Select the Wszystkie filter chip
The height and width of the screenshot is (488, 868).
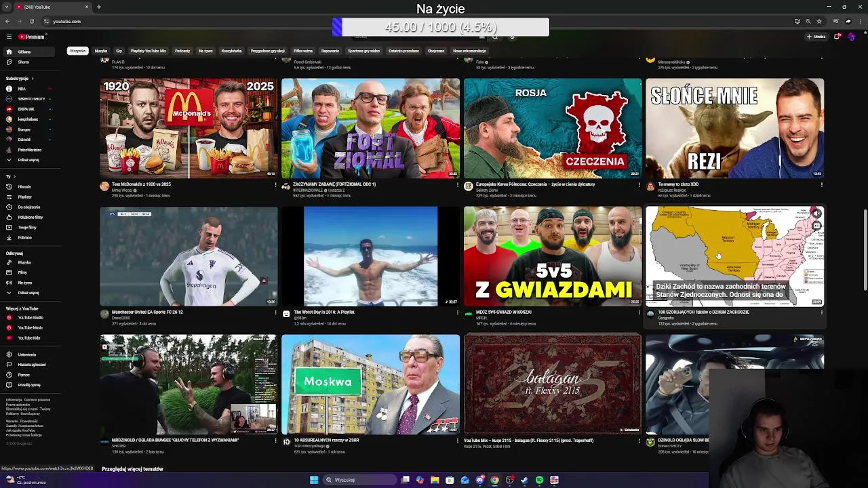pyautogui.click(x=78, y=51)
